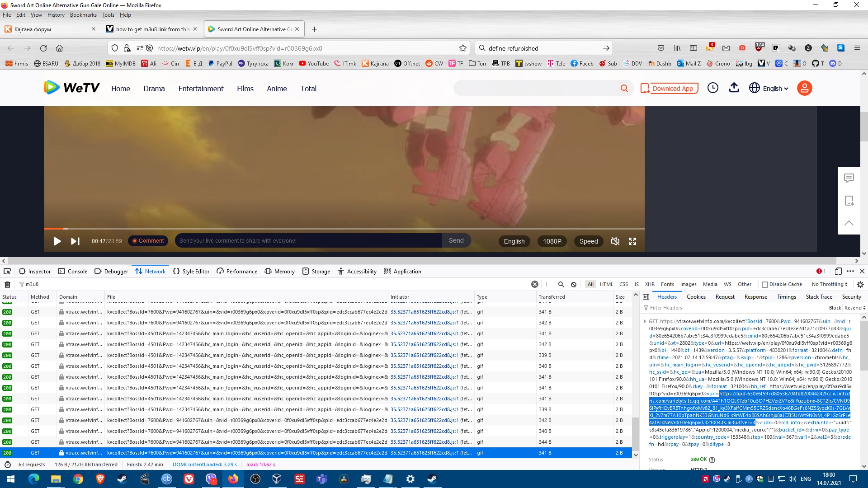Enter fullscreen video mode
This screenshot has height=488, width=868.
point(632,241)
